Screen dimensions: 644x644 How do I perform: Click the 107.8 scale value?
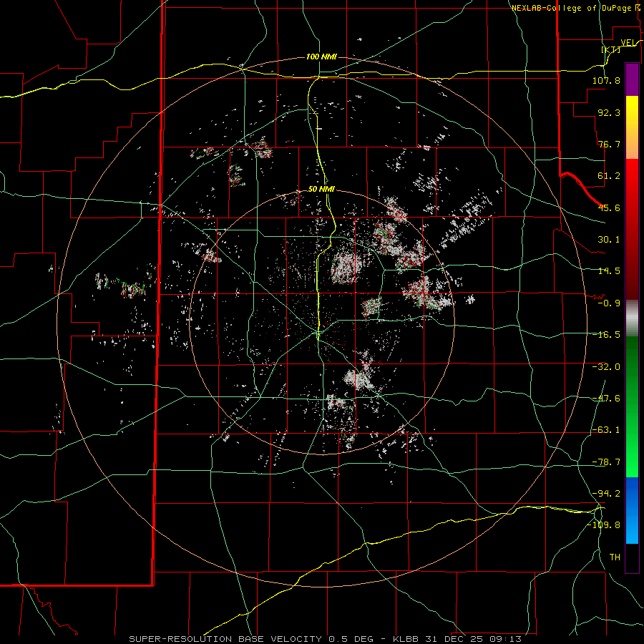coord(606,80)
